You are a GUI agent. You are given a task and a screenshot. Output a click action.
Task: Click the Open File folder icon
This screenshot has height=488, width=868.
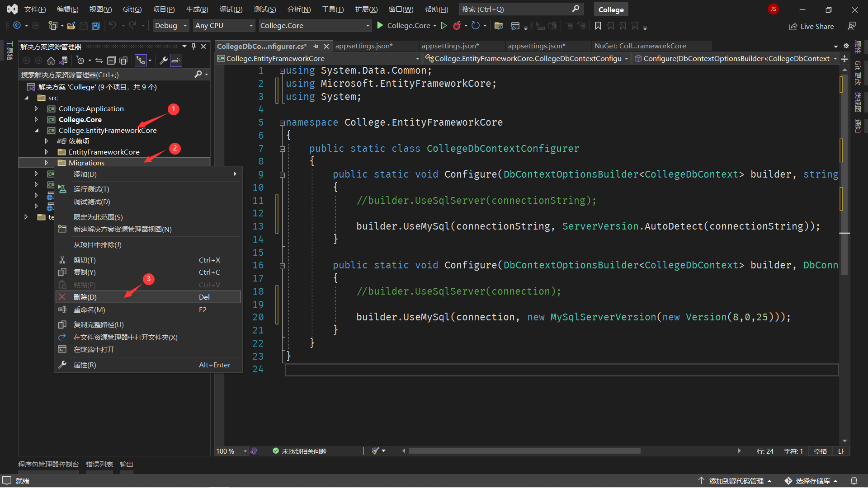pos(71,26)
